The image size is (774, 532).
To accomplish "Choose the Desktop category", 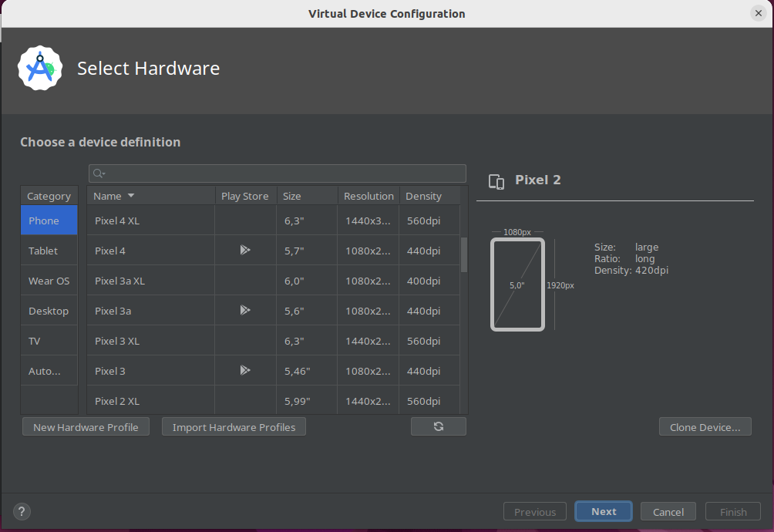I will click(49, 311).
